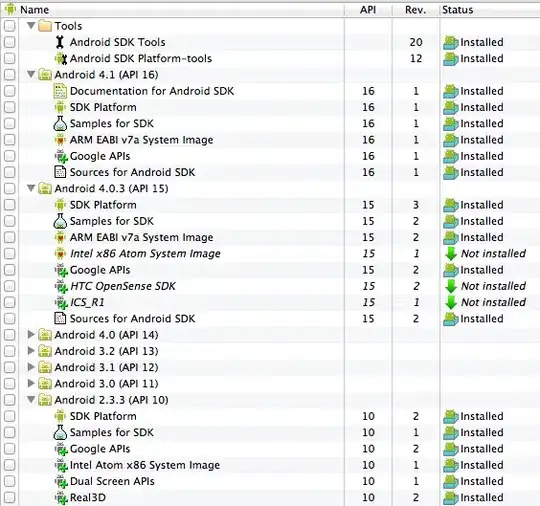Select the Android 4.1 (API 16) group checkbox
The image size is (540, 506).
click(10, 75)
